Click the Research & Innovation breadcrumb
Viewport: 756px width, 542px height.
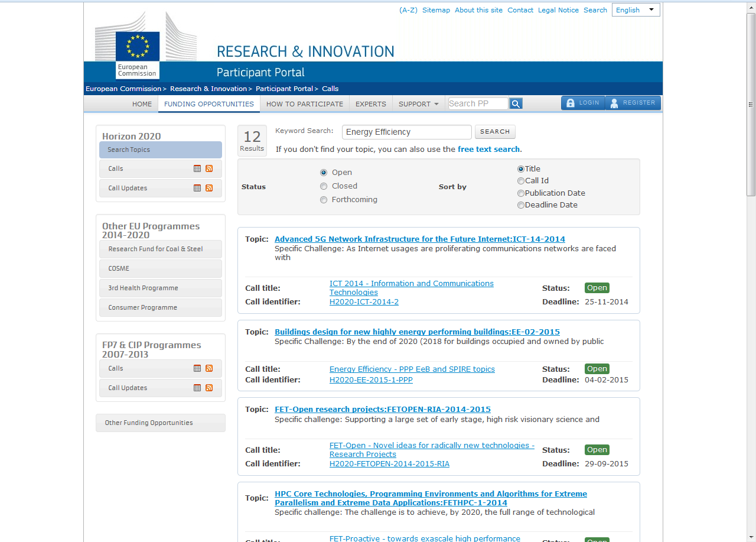coord(208,89)
